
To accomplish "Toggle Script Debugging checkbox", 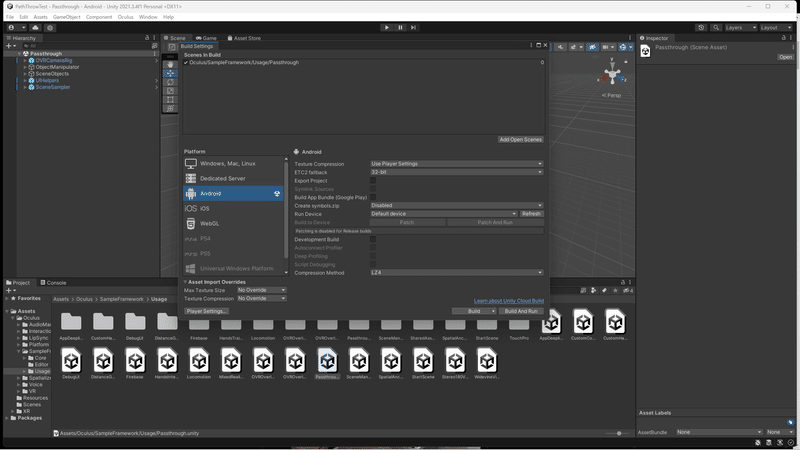I will [x=373, y=264].
